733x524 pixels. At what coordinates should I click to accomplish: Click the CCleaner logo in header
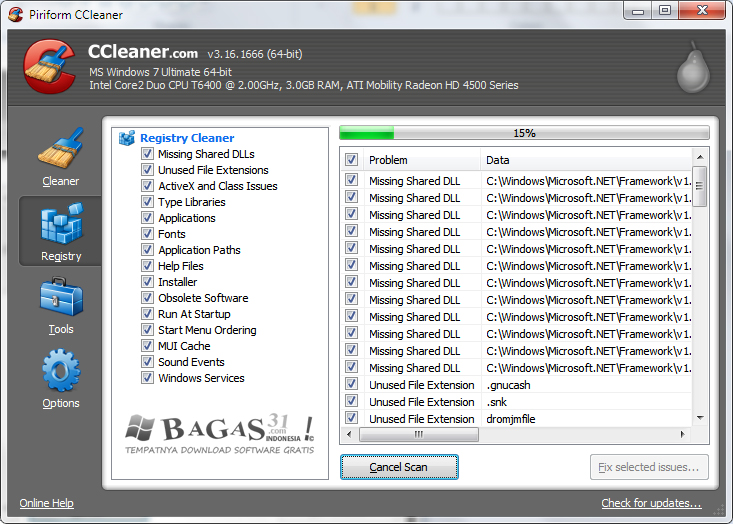click(x=49, y=66)
